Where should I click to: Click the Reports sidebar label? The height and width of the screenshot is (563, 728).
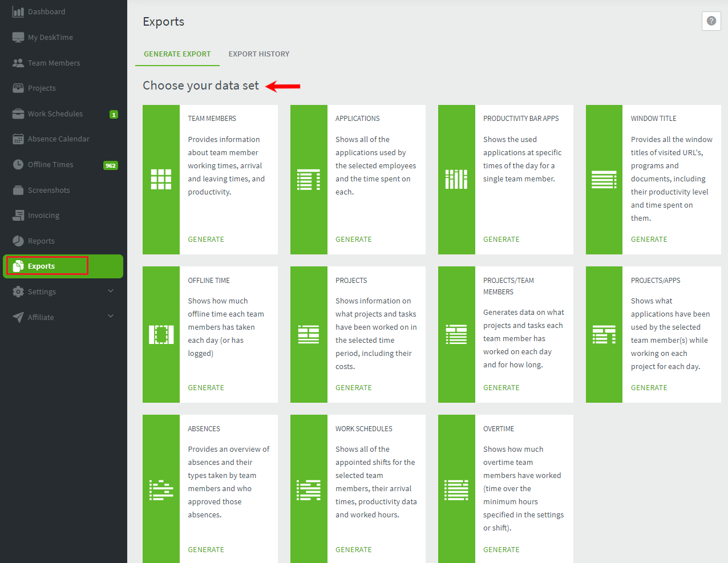(41, 241)
